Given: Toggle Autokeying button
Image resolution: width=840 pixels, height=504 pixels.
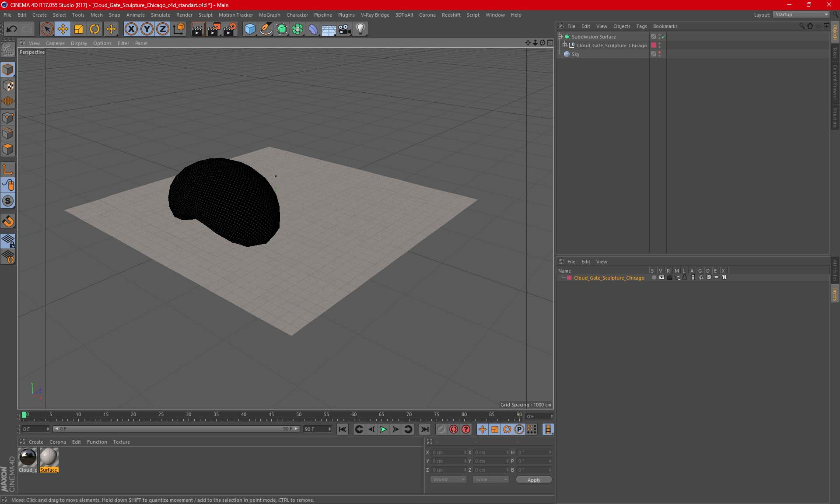Looking at the screenshot, I should point(454,429).
